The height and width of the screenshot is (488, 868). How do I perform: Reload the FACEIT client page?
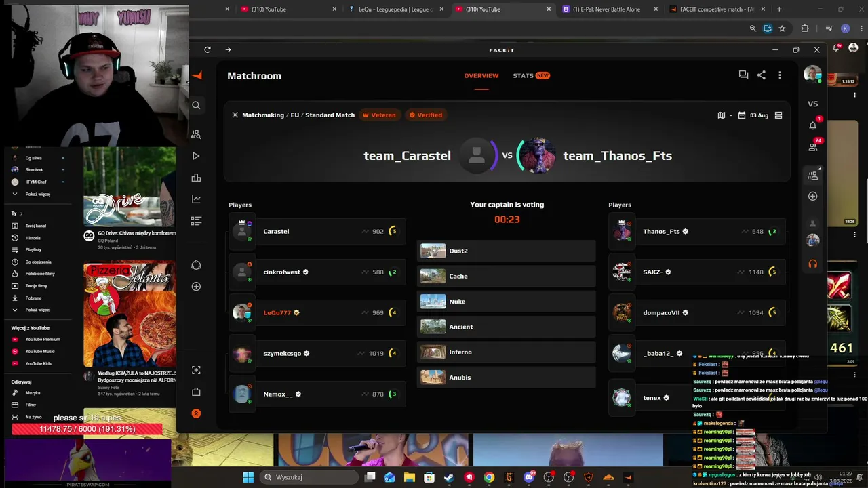[x=208, y=49]
